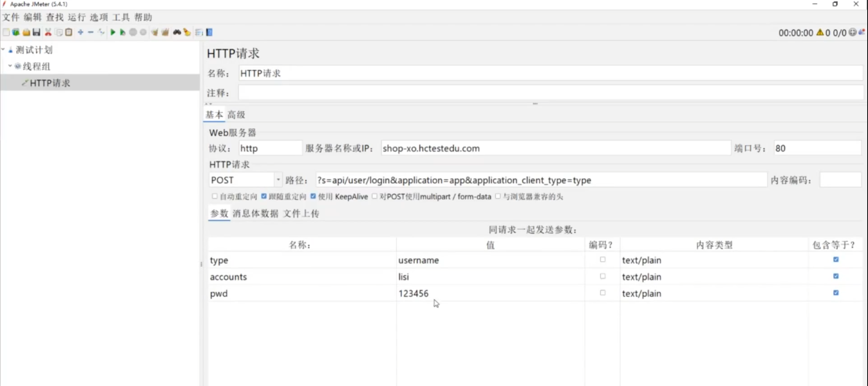Open the 帮助 menu

[x=143, y=17]
